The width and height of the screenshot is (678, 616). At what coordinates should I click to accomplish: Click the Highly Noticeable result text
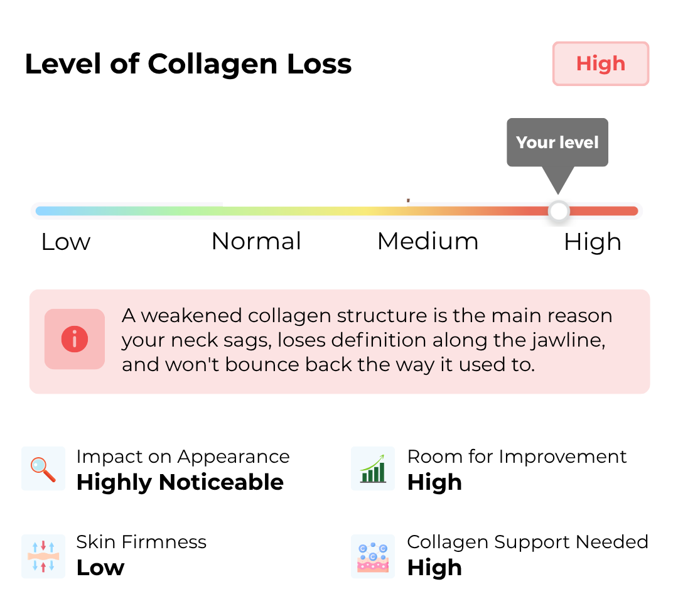tap(180, 483)
